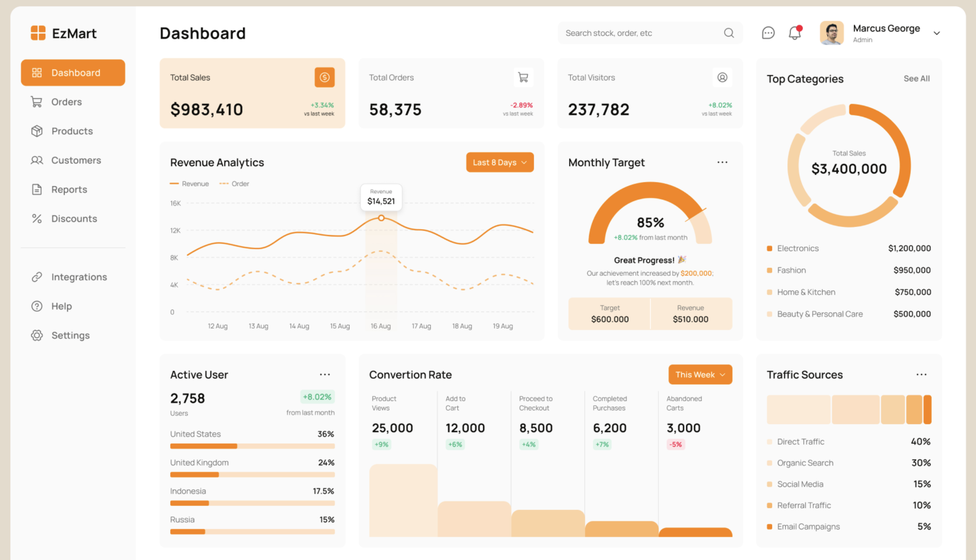
Task: Open the Last 8 Days dropdown
Action: (499, 162)
